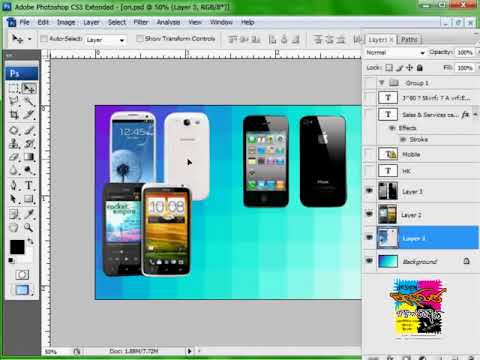The height and width of the screenshot is (360, 480).
Task: Select the Blur tool
Action: [13, 170]
